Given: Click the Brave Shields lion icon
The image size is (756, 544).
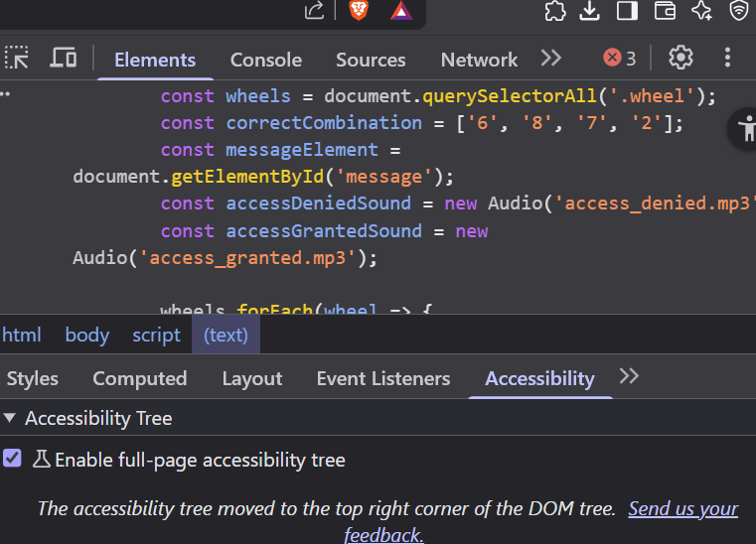Looking at the screenshot, I should click(x=358, y=11).
